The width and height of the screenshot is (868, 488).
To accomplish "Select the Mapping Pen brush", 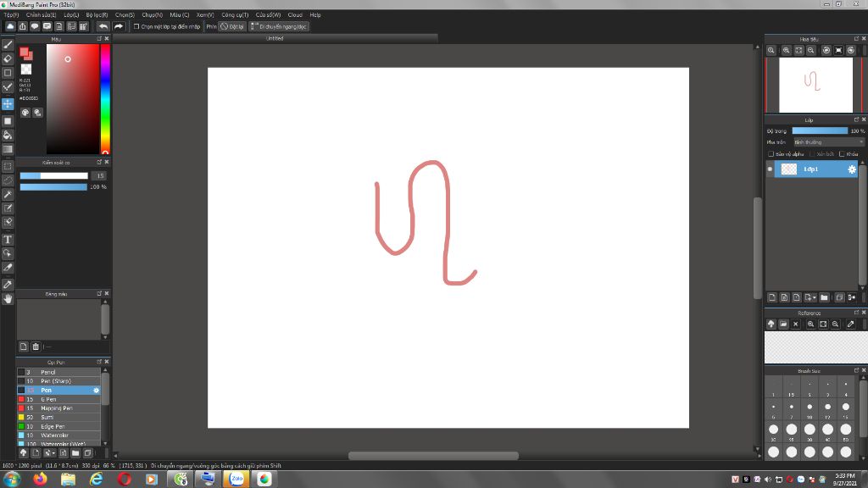I will (58, 408).
